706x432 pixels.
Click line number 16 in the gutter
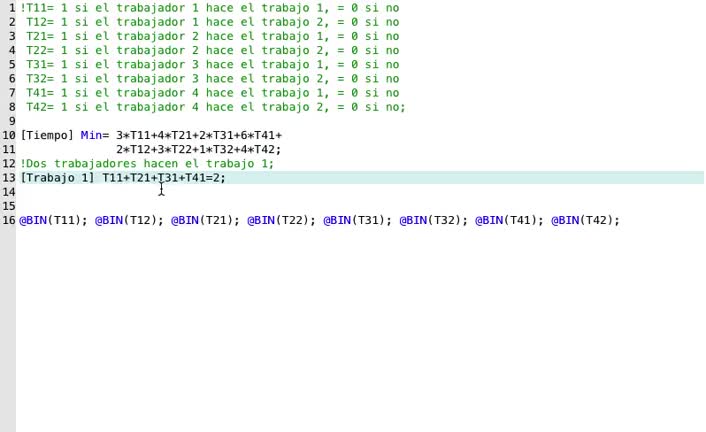[8, 220]
